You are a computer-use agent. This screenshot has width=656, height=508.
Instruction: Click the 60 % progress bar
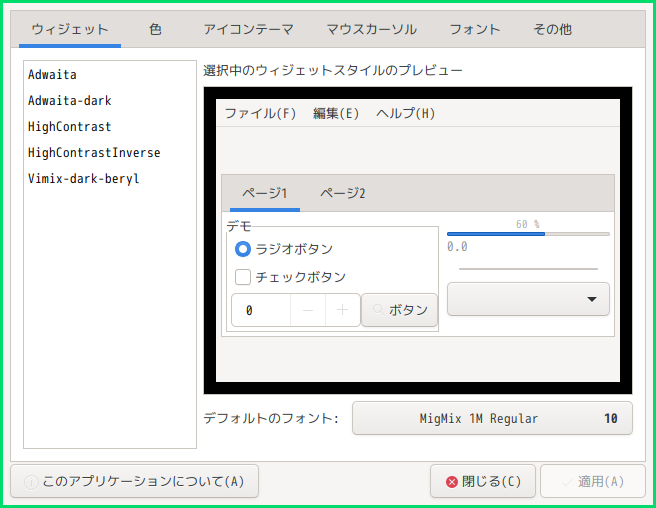(528, 234)
